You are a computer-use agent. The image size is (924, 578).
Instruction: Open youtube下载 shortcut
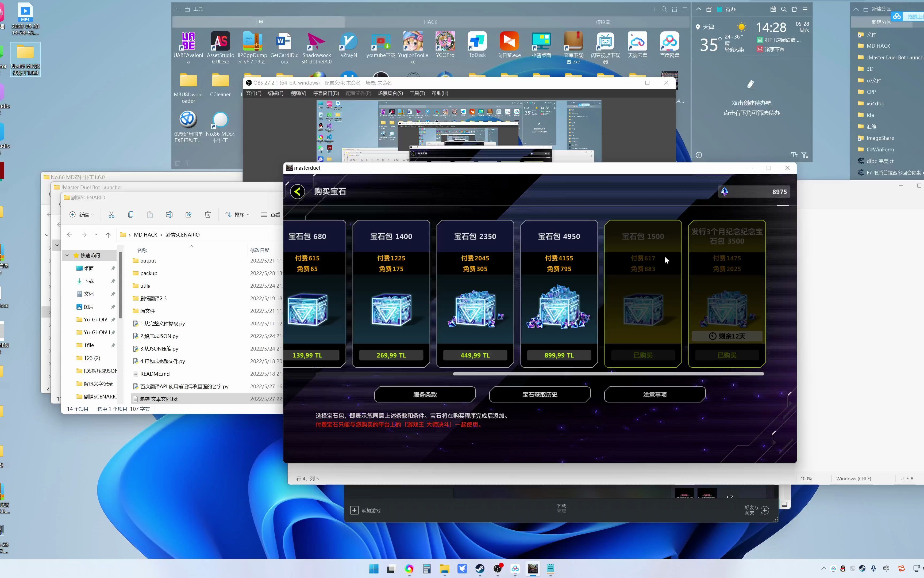point(381,44)
